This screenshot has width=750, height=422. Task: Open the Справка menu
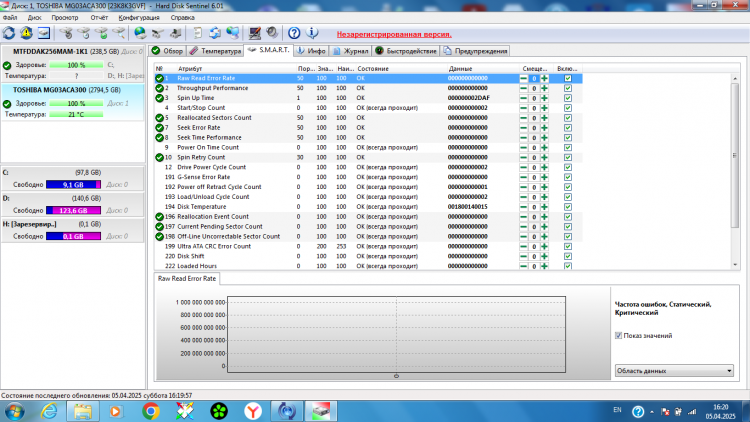point(182,17)
